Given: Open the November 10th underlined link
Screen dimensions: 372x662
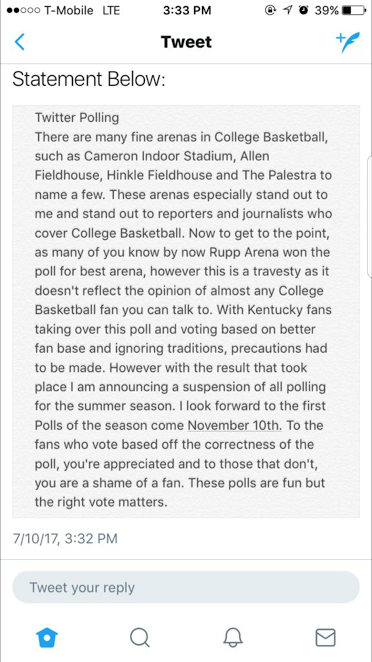Looking at the screenshot, I should click(x=234, y=425).
